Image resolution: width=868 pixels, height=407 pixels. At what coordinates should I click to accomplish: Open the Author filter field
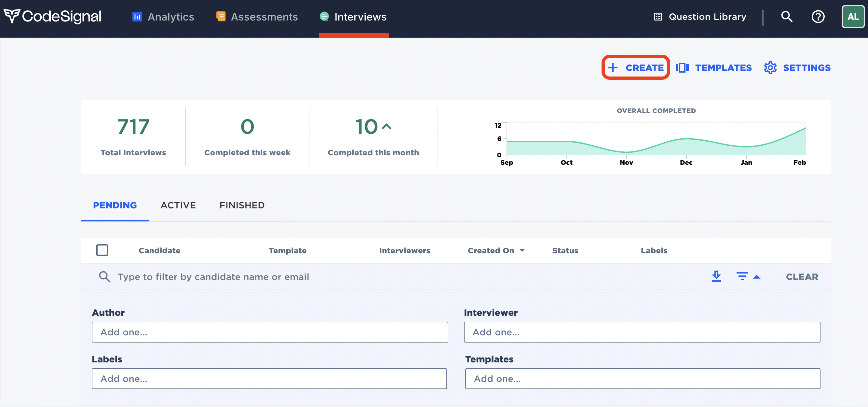(270, 332)
